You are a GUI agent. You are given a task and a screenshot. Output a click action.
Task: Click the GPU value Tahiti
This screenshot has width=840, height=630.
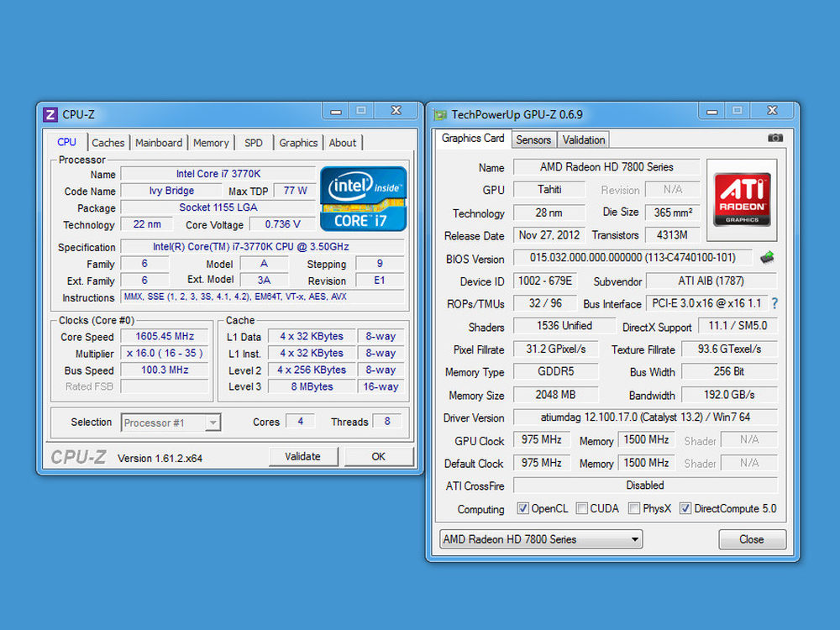(549, 190)
